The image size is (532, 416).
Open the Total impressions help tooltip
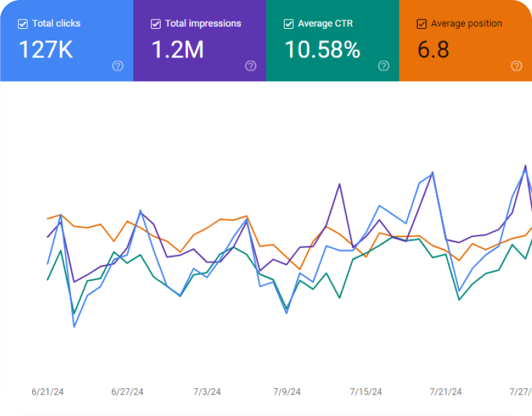(x=251, y=66)
